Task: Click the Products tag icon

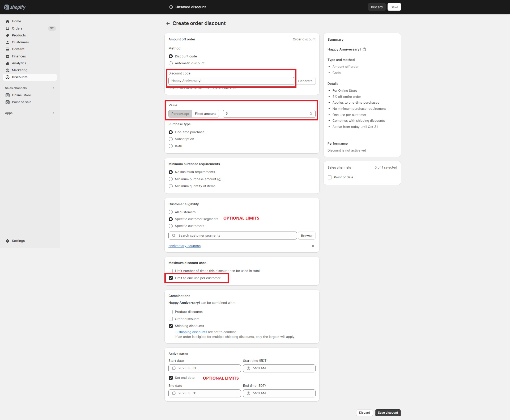Action: [7, 35]
